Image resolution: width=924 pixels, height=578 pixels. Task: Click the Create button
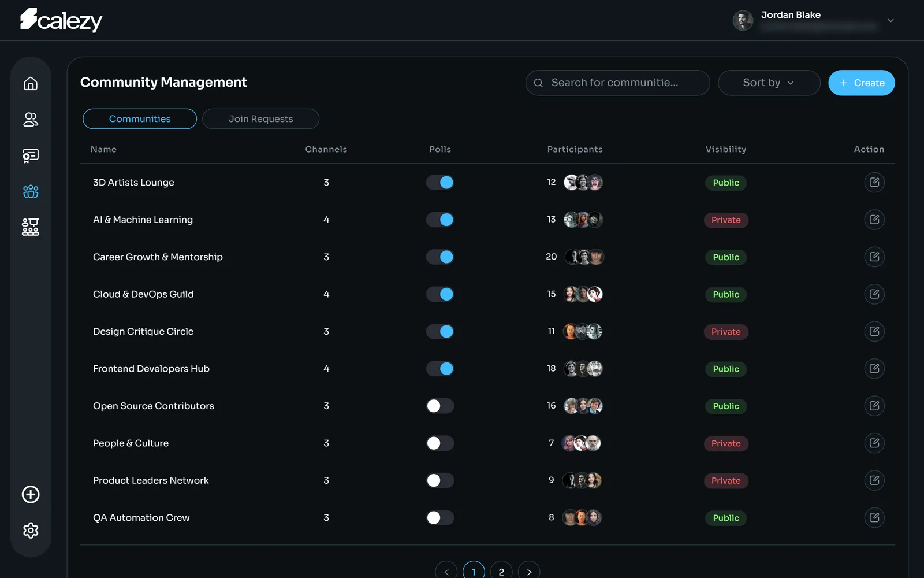(861, 83)
